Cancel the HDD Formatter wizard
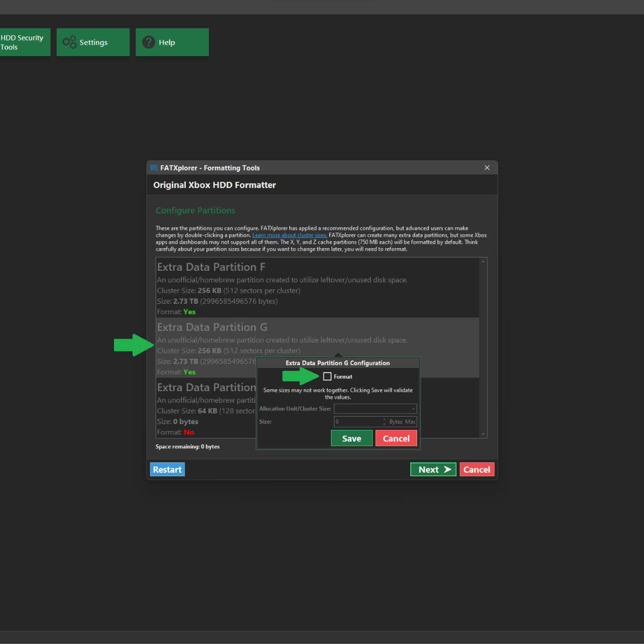This screenshot has height=644, width=644. coord(477,469)
